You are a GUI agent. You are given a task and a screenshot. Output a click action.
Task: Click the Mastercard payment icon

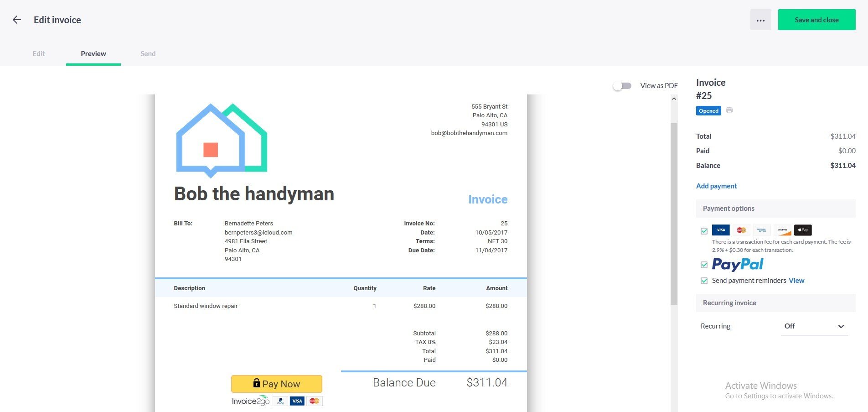[741, 230]
